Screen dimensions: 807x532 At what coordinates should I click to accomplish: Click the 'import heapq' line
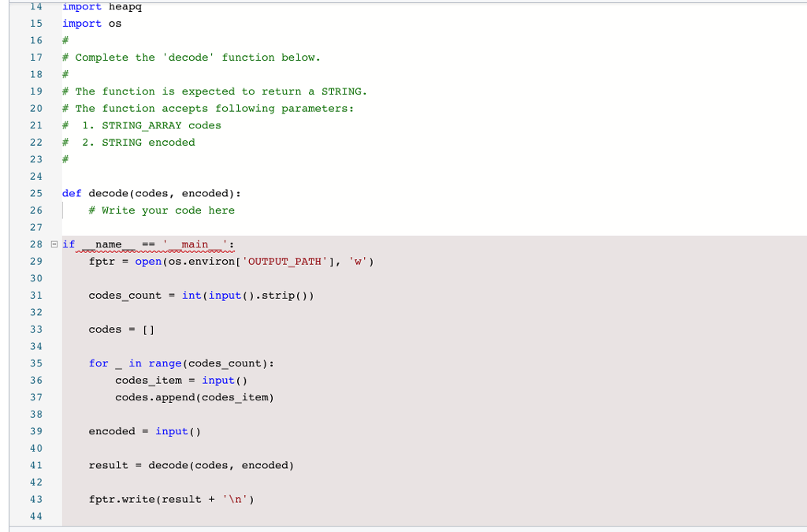pos(102,6)
